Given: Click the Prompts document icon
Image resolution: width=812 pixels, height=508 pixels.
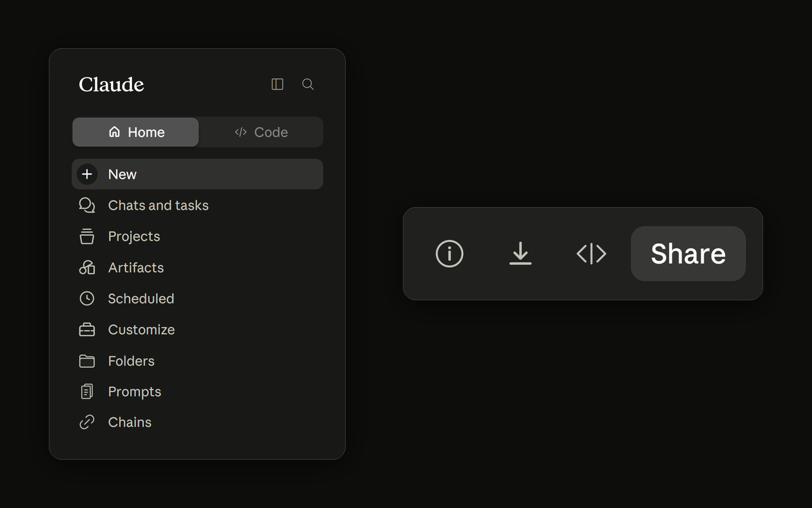Looking at the screenshot, I should click(x=87, y=392).
